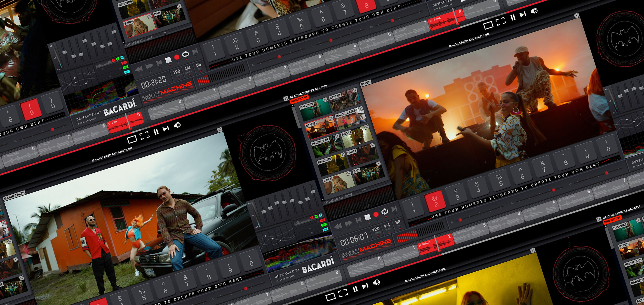644x305 pixels.
Task: Toggle the cyan B channel beside the 00:21:20 panel
Action: (x=122, y=58)
